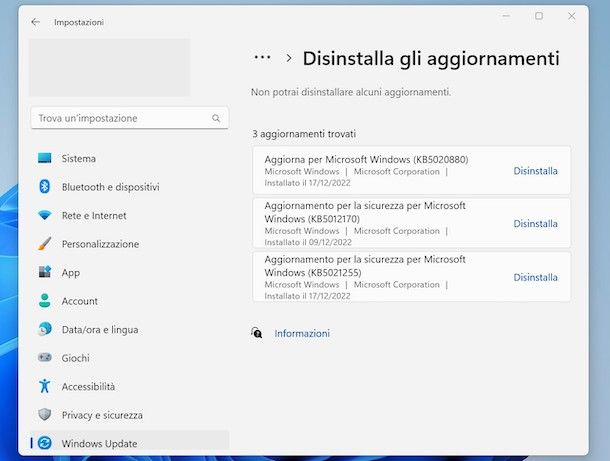Go back using the arrow icon
The image size is (610, 461).
tap(35, 22)
